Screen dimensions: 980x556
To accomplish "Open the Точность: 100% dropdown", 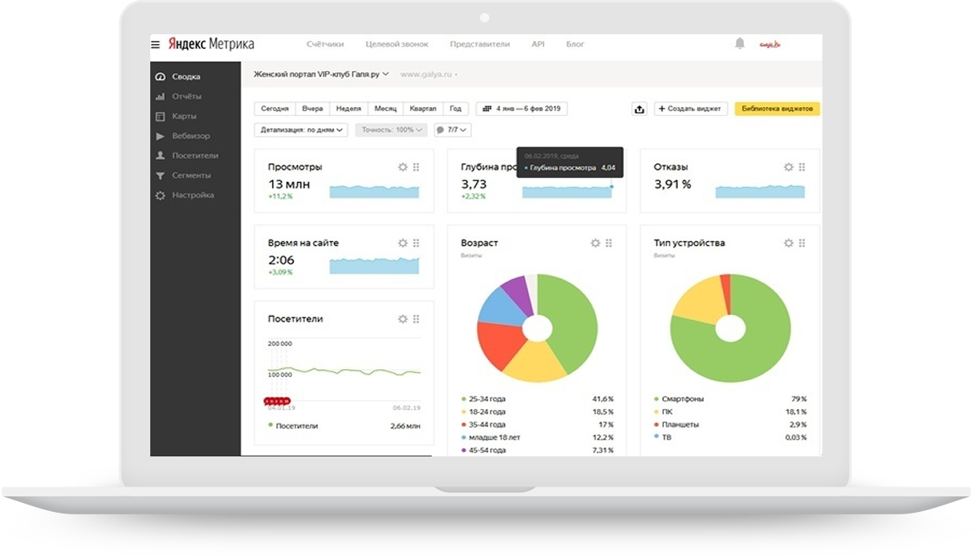I will pos(390,130).
